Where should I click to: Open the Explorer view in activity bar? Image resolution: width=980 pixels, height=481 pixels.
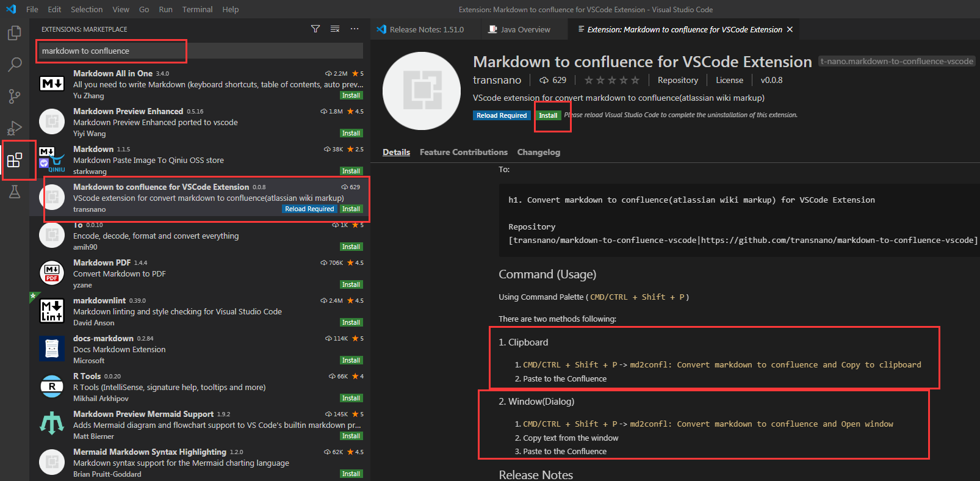click(x=15, y=33)
